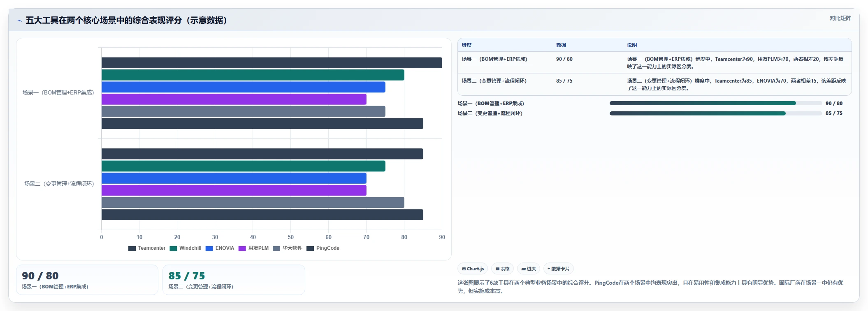Click the x-axis tick label 0
Viewport: 868px width, 311px height.
102,237
